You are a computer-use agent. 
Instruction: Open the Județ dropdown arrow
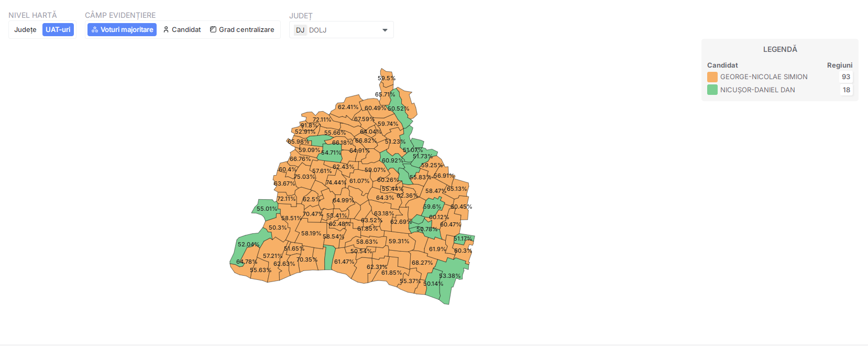[385, 30]
